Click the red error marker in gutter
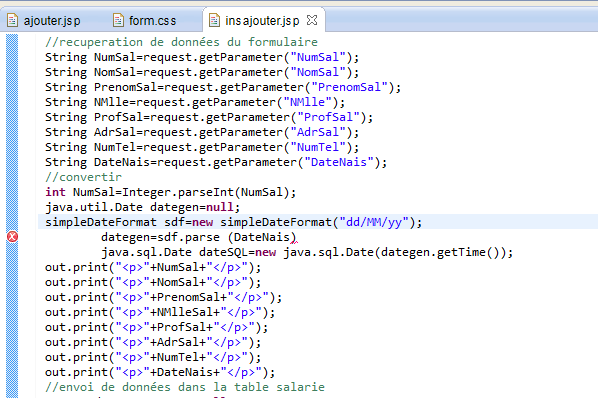Screen dimensions: 598x398 click(x=12, y=237)
